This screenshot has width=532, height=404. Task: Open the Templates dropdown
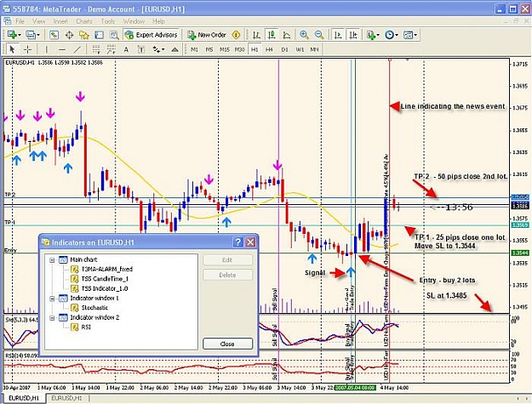pyautogui.click(x=410, y=35)
